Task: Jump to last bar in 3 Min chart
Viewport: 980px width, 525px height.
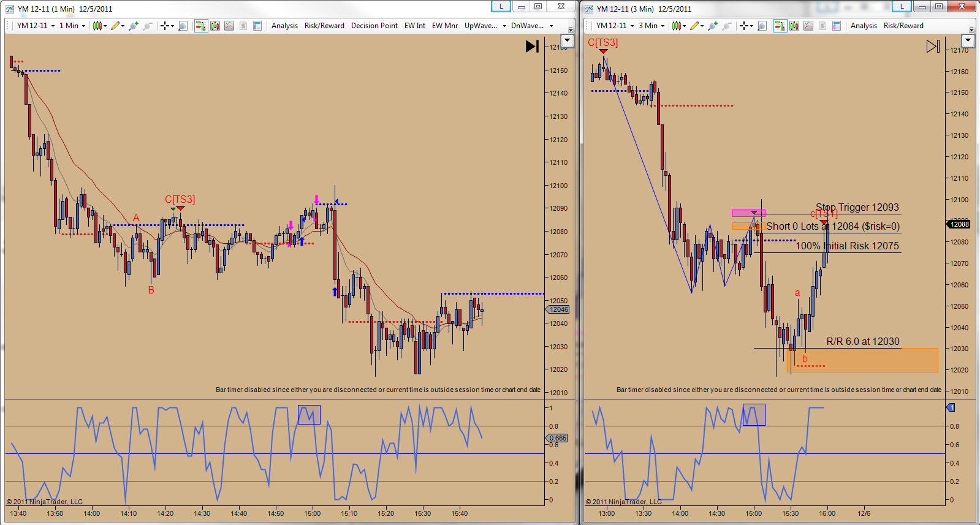Action: (933, 46)
